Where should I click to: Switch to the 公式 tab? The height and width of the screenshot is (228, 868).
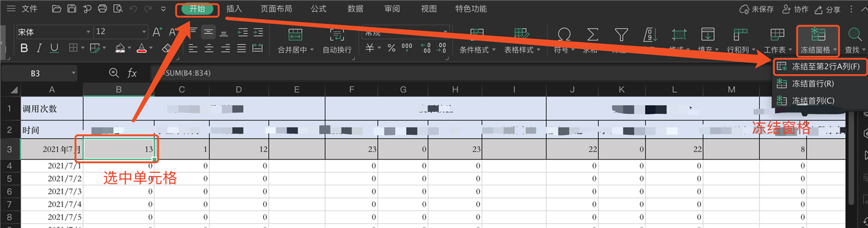(x=319, y=9)
